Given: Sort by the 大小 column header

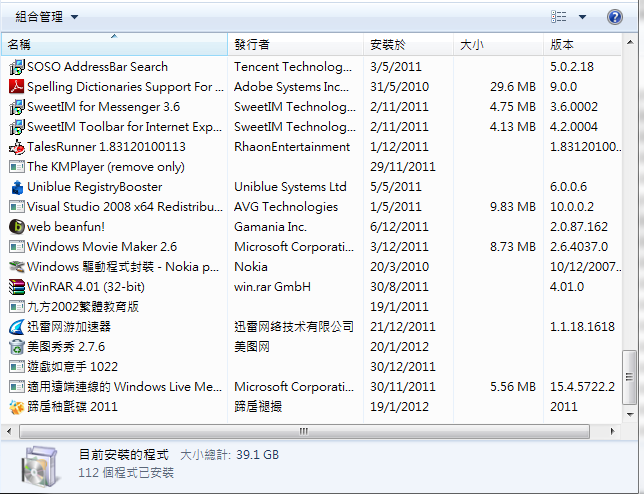Looking at the screenshot, I should coord(498,44).
